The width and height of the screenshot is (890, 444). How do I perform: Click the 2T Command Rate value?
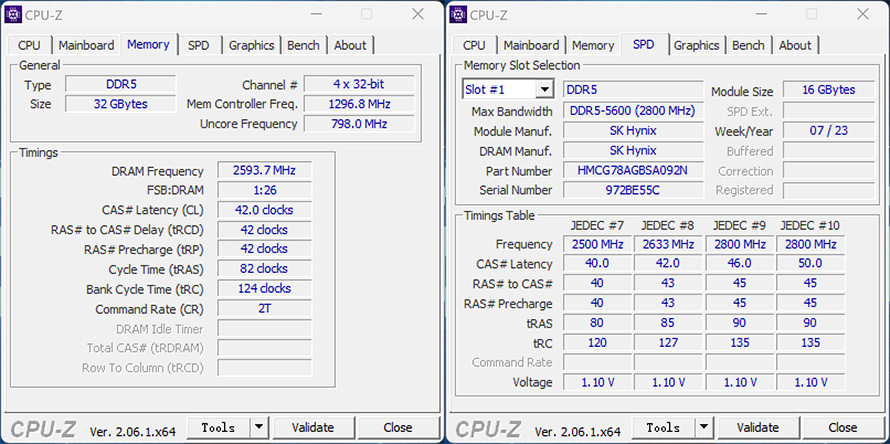point(265,308)
